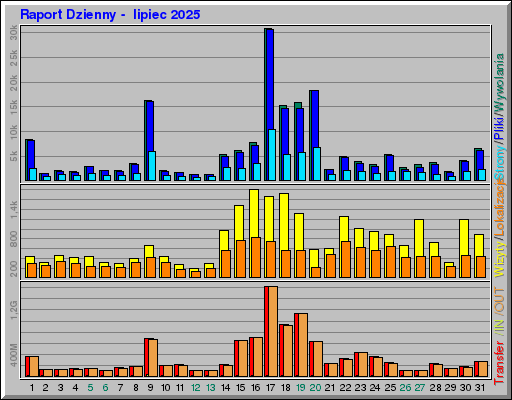512x400 pixels.
Task: Click the yellow visits bar for day 30
Action: click(x=464, y=237)
